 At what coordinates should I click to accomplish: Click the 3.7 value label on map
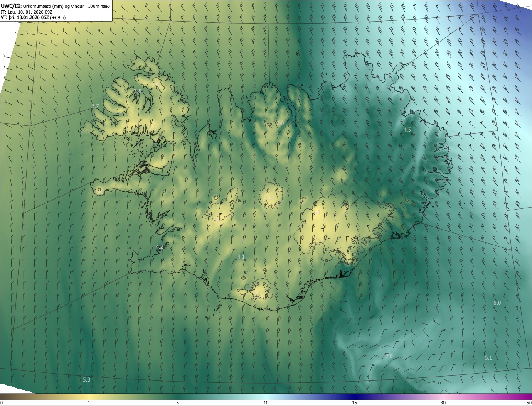95,106
